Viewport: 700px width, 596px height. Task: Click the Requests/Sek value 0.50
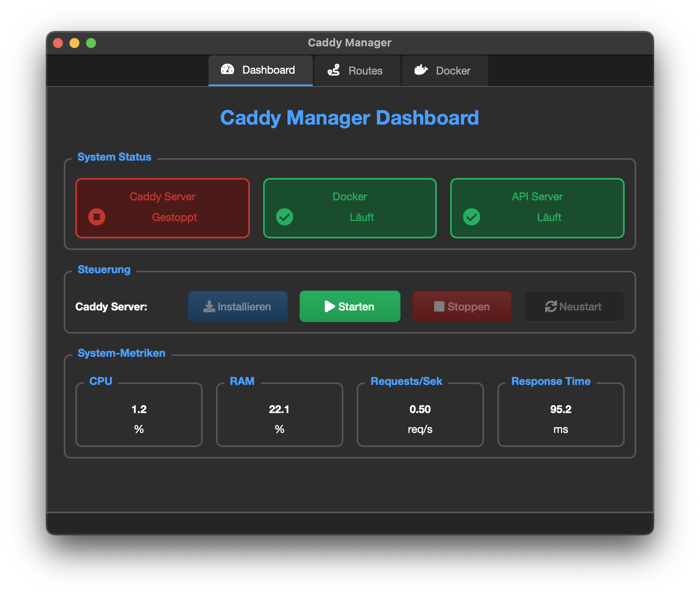(x=420, y=409)
